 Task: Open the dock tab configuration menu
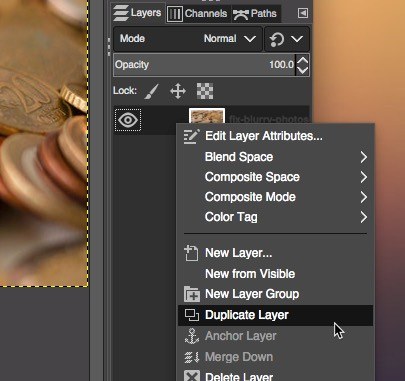click(x=303, y=13)
